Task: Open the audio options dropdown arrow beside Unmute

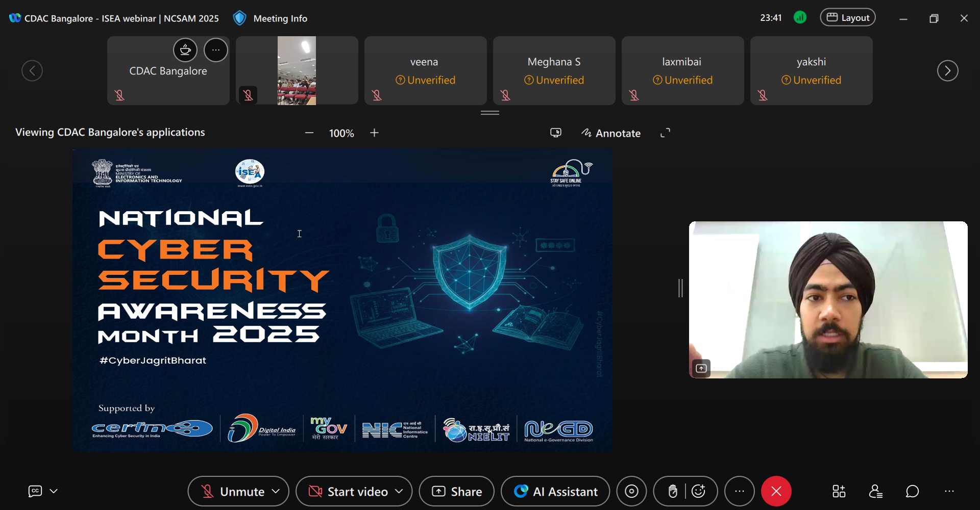Action: tap(276, 491)
